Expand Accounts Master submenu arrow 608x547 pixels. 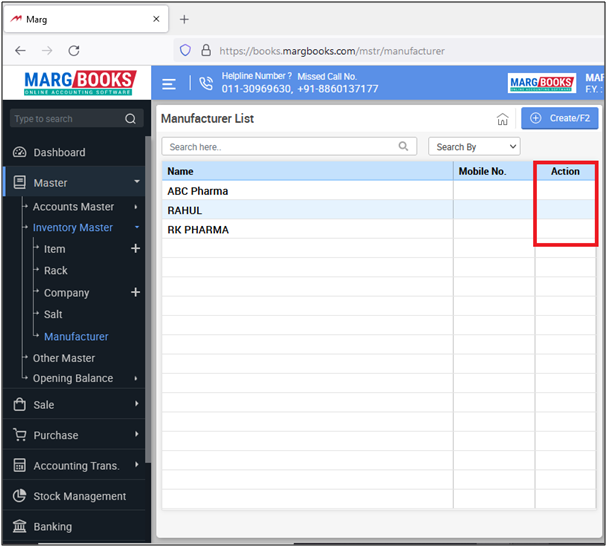136,207
